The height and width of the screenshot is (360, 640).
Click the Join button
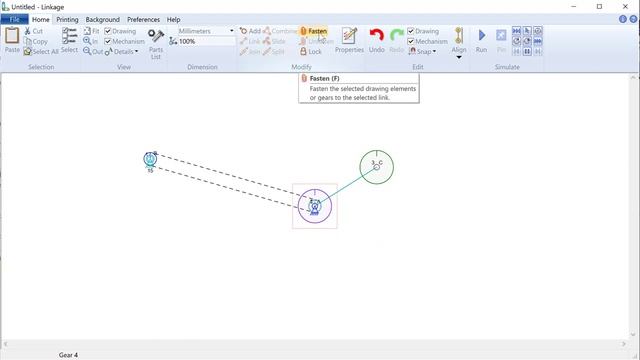click(250, 51)
